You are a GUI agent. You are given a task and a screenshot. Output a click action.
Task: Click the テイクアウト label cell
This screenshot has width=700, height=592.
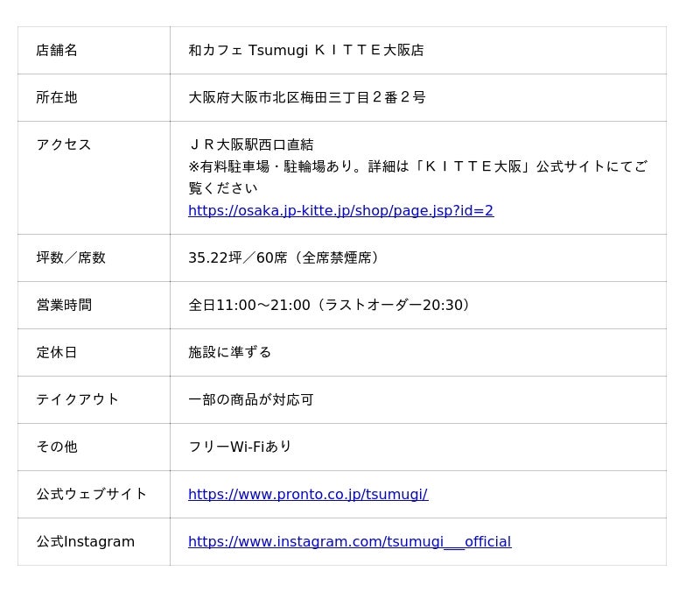tap(78, 400)
